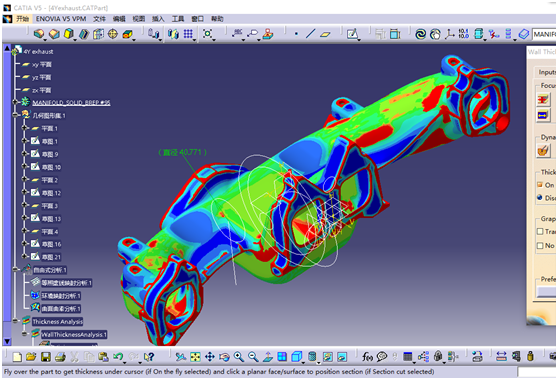Collapse the Thickness Analysis tree node
This screenshot has width=558, height=380.
(15, 321)
